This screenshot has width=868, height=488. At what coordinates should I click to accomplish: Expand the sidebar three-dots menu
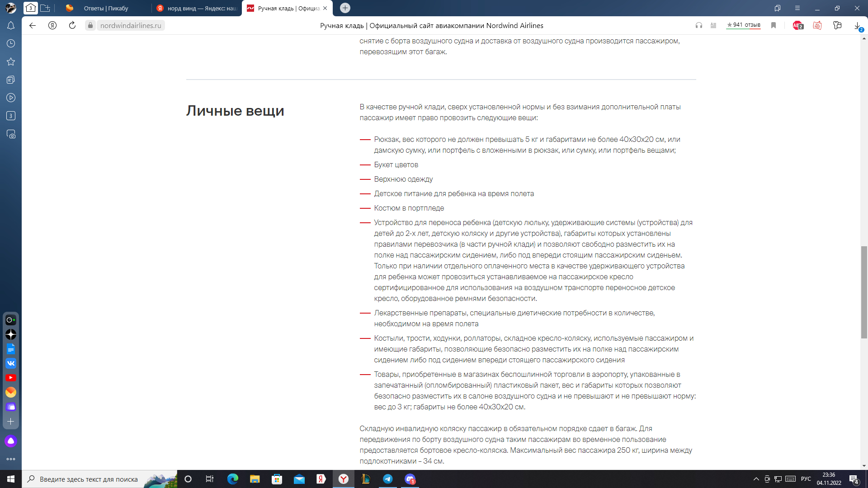[x=11, y=459]
